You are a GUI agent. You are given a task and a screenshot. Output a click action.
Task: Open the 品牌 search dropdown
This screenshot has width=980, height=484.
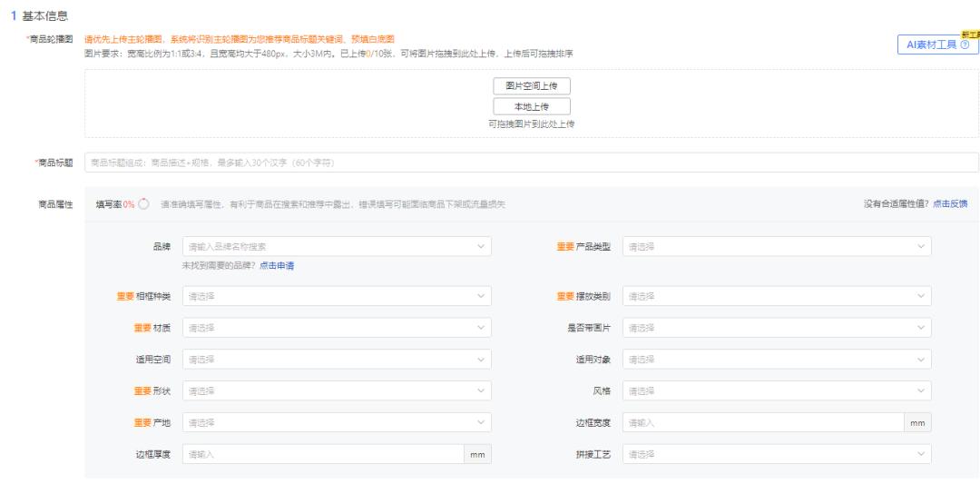click(x=337, y=246)
